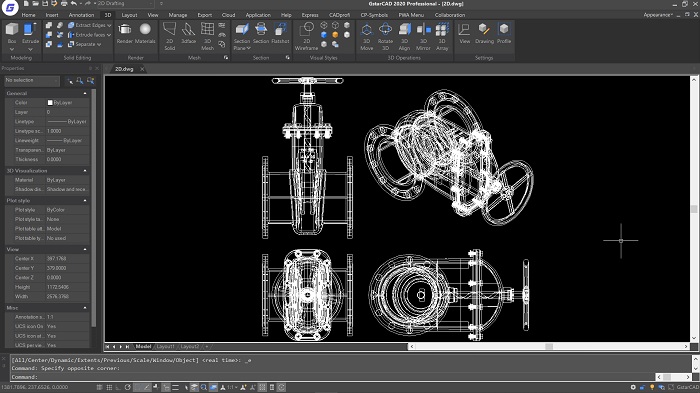The width and height of the screenshot is (700, 393).
Task: Toggle lineweight display in status bar
Action: (175, 387)
